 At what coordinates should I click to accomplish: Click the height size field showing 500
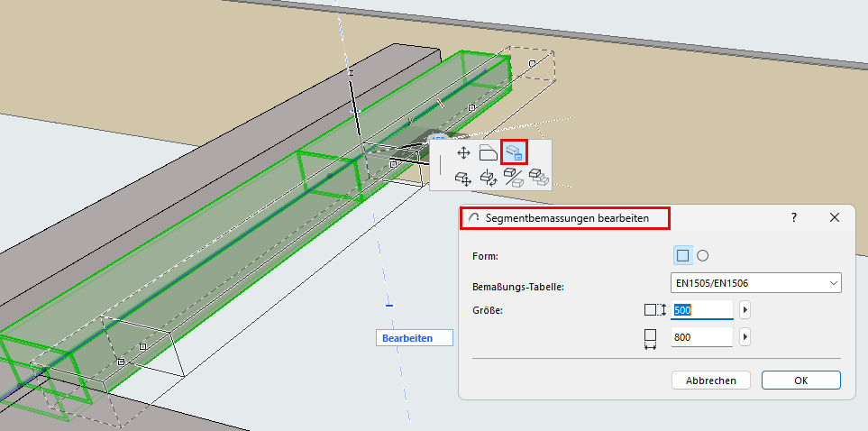point(702,310)
